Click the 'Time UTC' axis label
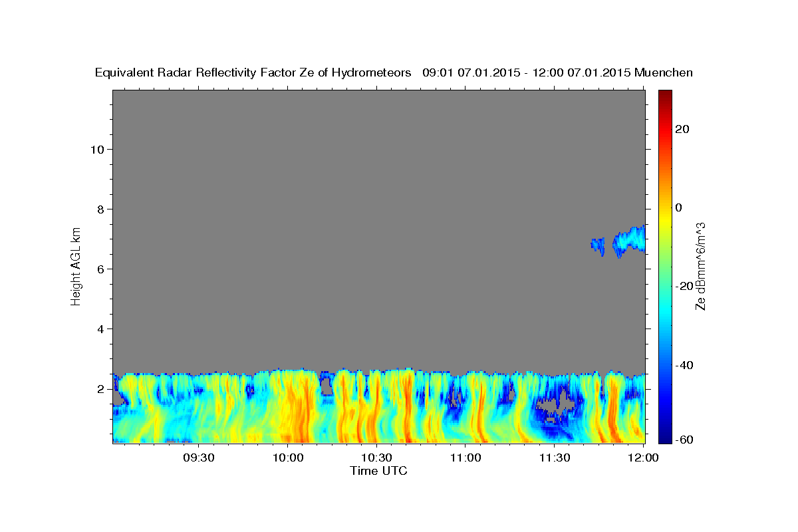The image size is (798, 532). 378,471
